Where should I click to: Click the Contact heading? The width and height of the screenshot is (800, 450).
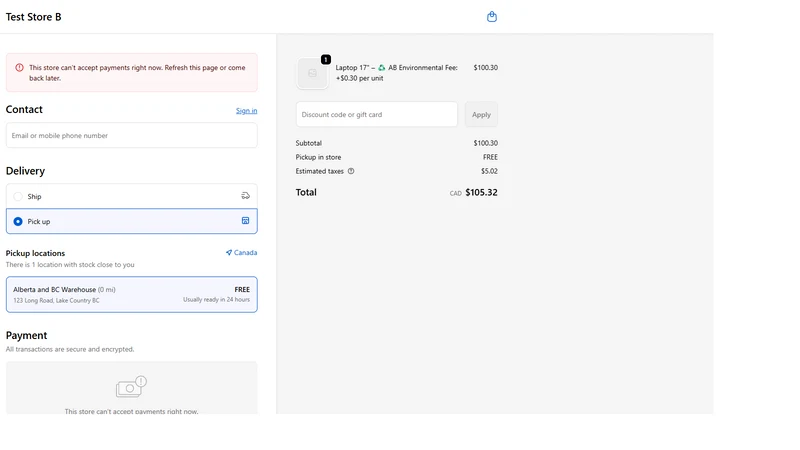coord(24,110)
